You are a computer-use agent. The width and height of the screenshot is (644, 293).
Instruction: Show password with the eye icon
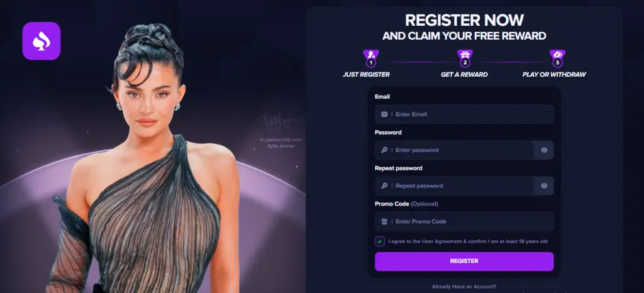point(544,150)
